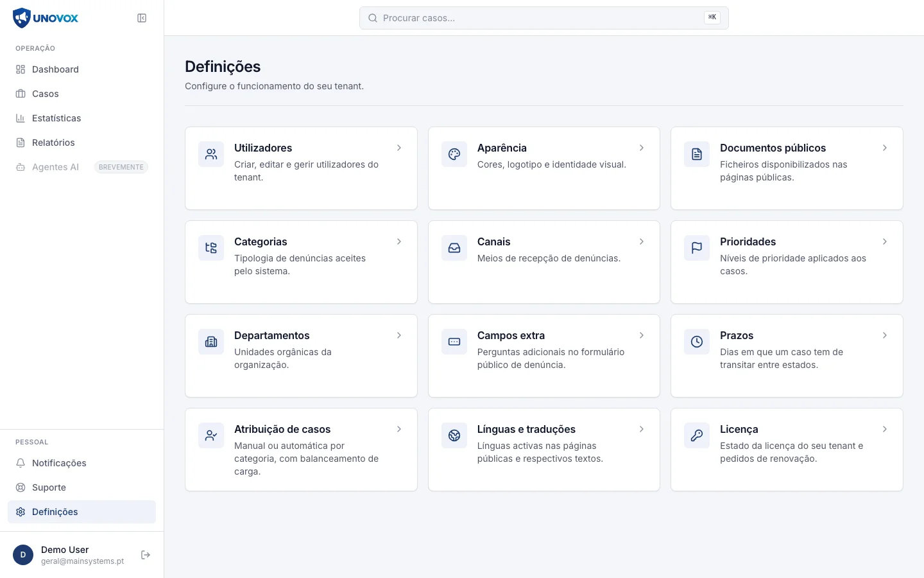Open Notificações in the sidebar
The image size is (924, 578).
[81, 463]
